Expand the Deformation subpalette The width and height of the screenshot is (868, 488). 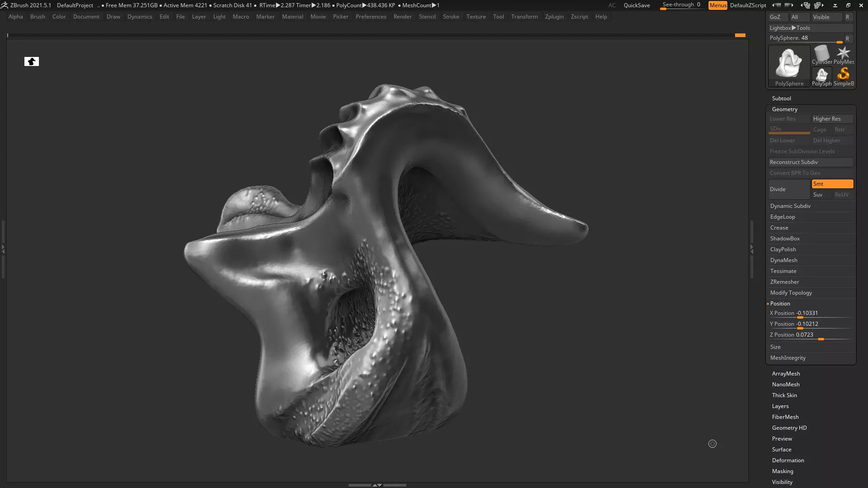(x=788, y=460)
